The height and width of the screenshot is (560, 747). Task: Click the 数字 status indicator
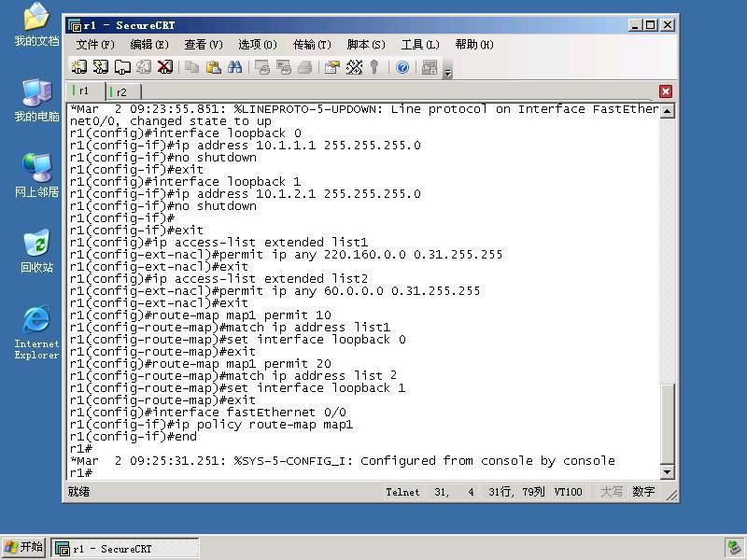coord(643,492)
